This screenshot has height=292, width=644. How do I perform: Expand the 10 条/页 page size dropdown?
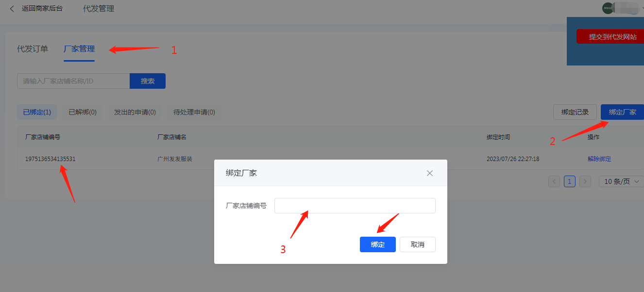(x=621, y=181)
